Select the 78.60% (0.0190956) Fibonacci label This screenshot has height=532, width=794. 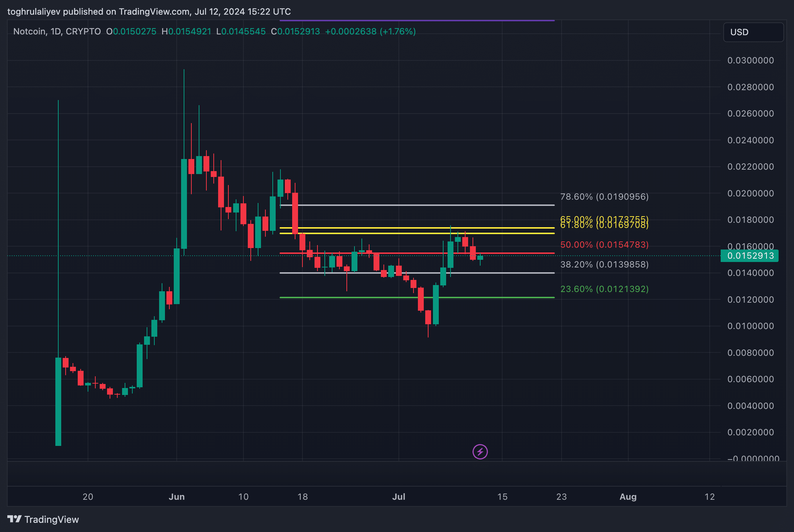pos(604,197)
